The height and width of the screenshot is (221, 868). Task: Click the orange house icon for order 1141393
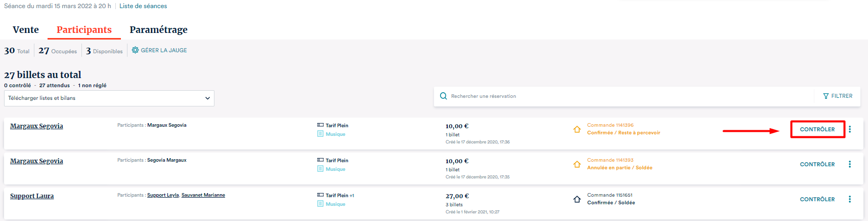click(x=577, y=164)
